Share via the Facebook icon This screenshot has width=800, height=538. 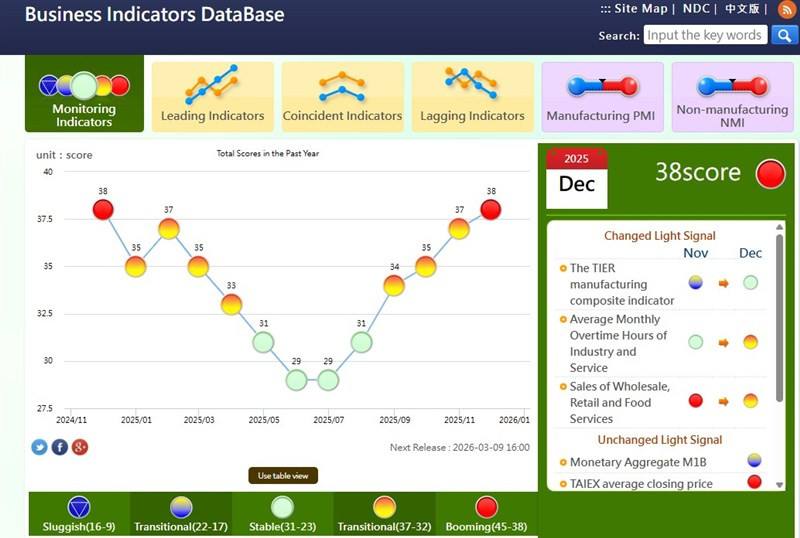[60, 447]
